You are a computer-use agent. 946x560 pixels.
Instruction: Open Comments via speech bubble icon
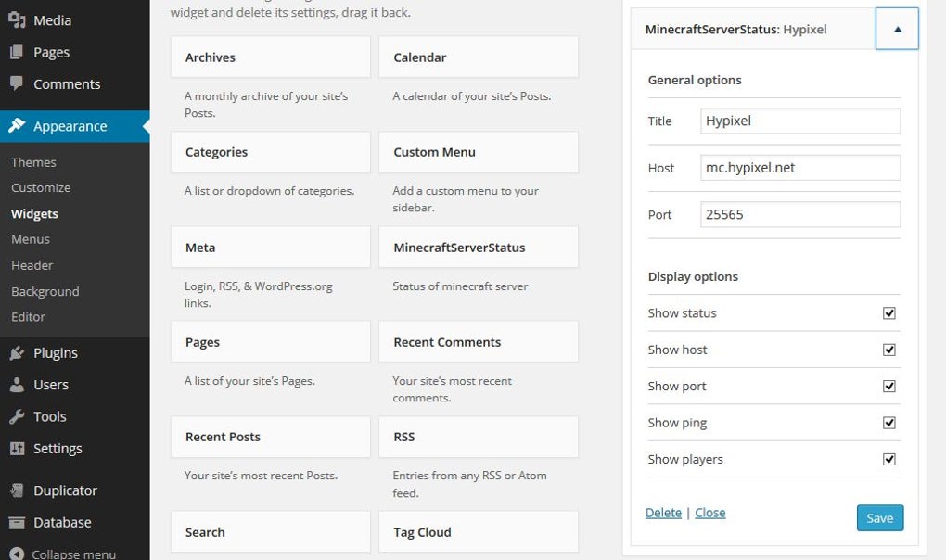[x=17, y=83]
